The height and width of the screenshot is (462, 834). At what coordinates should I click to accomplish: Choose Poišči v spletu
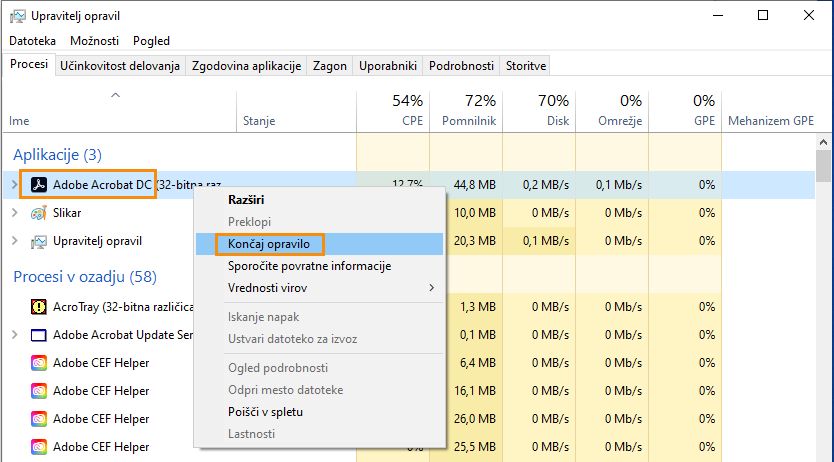(319, 412)
